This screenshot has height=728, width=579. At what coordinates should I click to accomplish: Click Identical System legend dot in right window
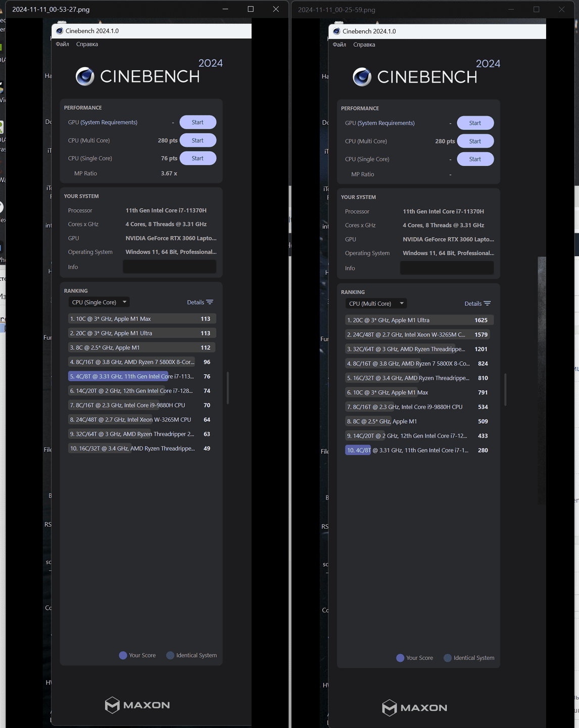coord(448,658)
